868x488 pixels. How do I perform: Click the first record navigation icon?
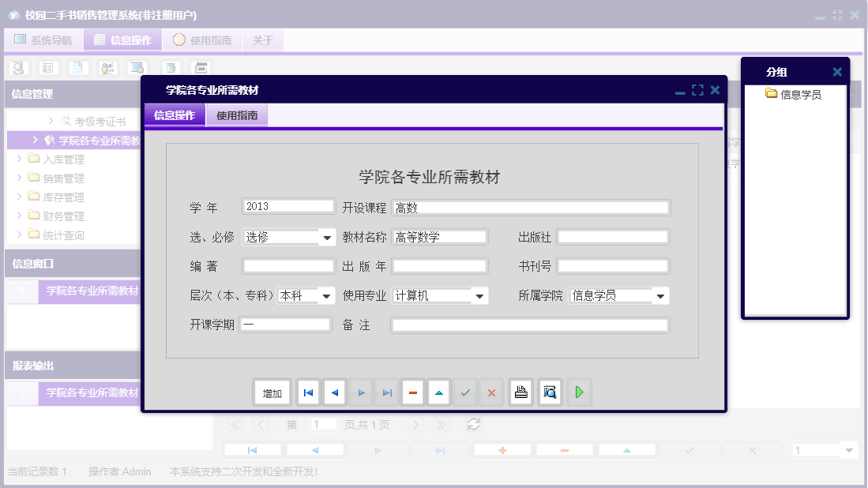click(x=308, y=392)
